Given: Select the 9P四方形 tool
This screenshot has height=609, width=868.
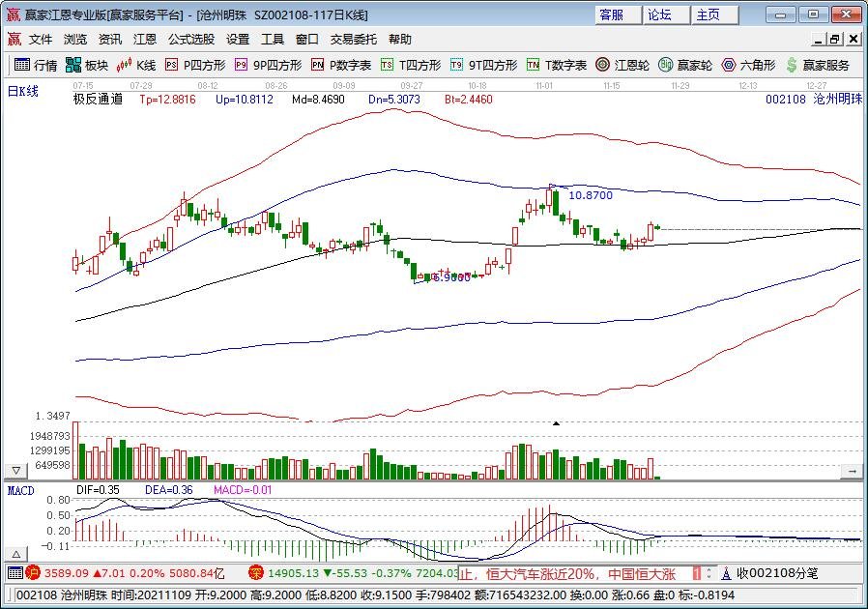Looking at the screenshot, I should click(269, 65).
